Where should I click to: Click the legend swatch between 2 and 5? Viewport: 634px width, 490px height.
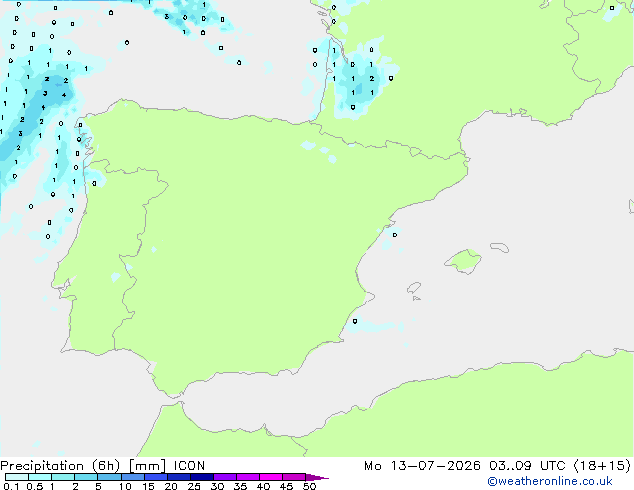click(x=86, y=477)
